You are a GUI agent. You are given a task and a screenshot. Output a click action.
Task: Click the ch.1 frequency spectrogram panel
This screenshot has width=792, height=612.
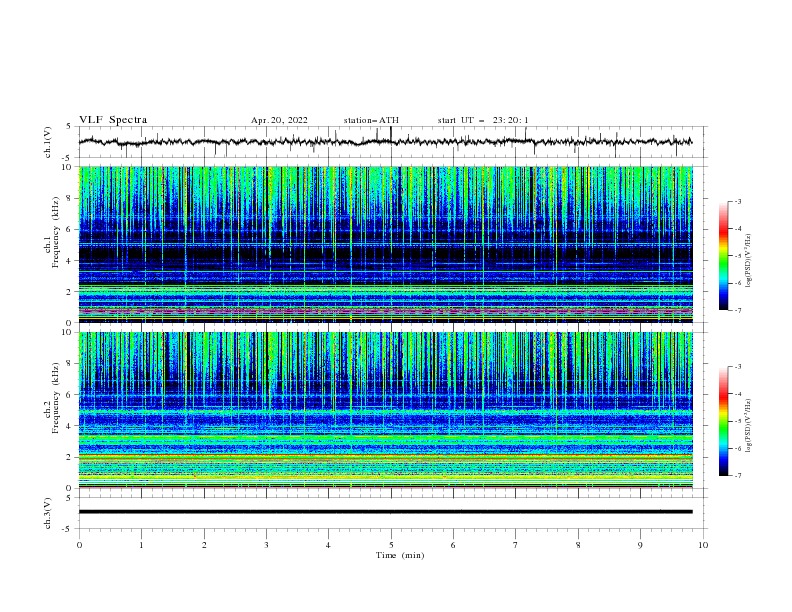click(x=386, y=244)
